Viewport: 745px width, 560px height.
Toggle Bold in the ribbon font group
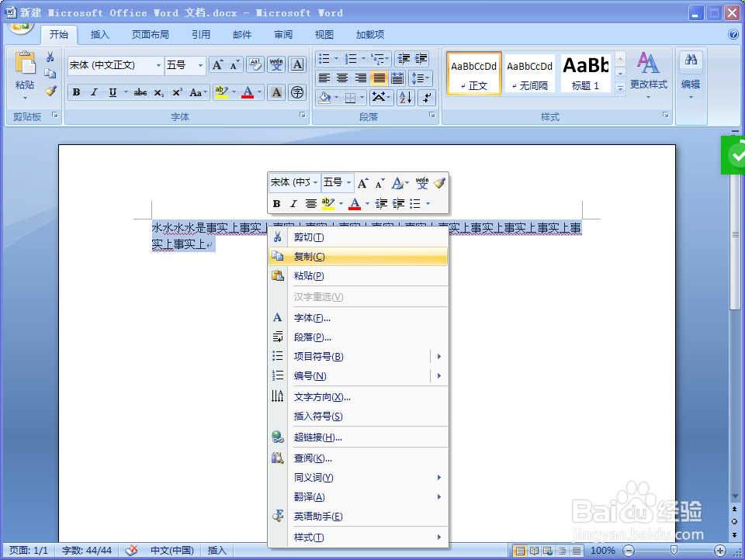pyautogui.click(x=77, y=92)
